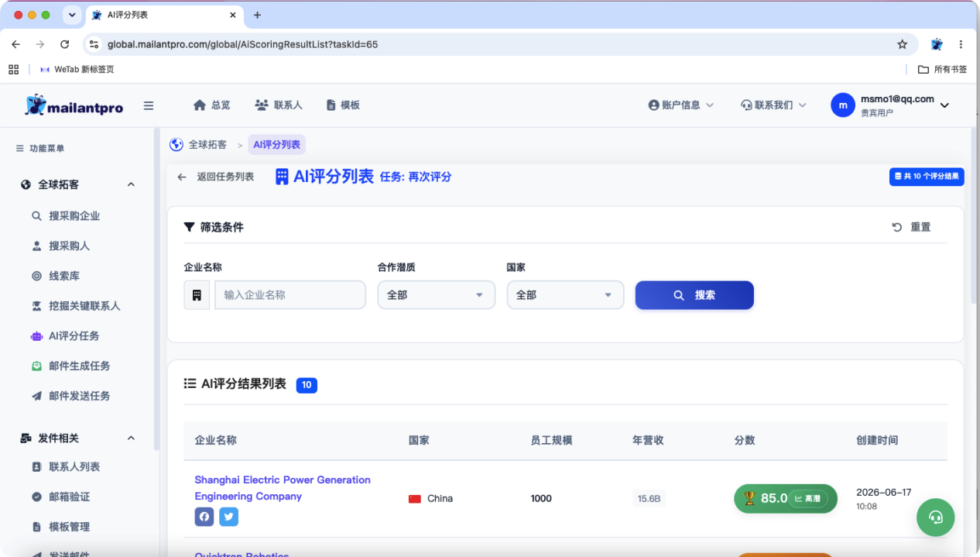This screenshot has height=557, width=980.
Task: Click the Facebook icon for Shanghai Electric
Action: pos(204,517)
